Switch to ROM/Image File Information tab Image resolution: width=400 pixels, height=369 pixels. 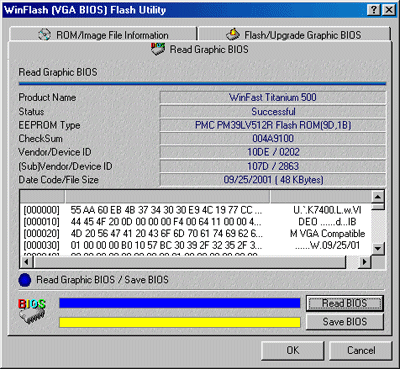click(x=103, y=35)
